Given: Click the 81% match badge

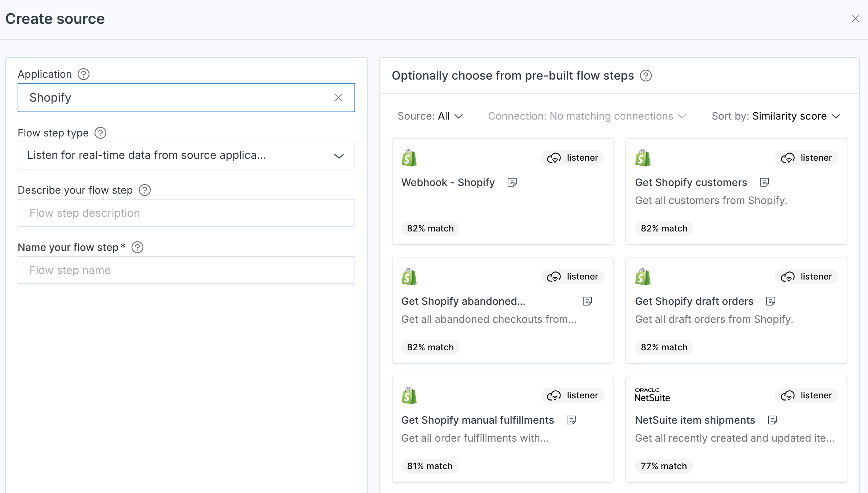Looking at the screenshot, I should point(430,466).
